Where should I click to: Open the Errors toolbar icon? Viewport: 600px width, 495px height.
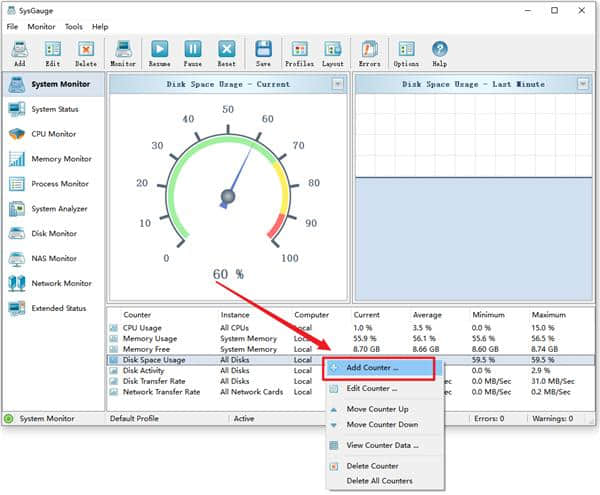point(370,52)
